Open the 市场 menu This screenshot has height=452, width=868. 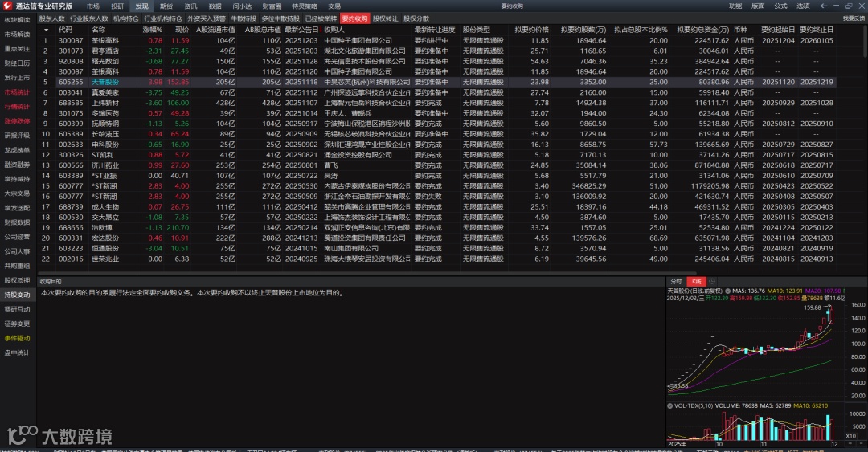coord(93,6)
